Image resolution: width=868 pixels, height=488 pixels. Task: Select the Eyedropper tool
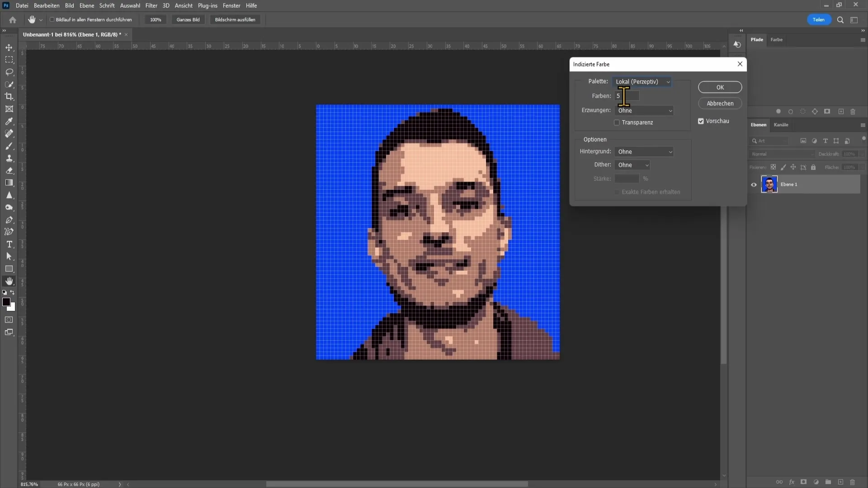(9, 121)
